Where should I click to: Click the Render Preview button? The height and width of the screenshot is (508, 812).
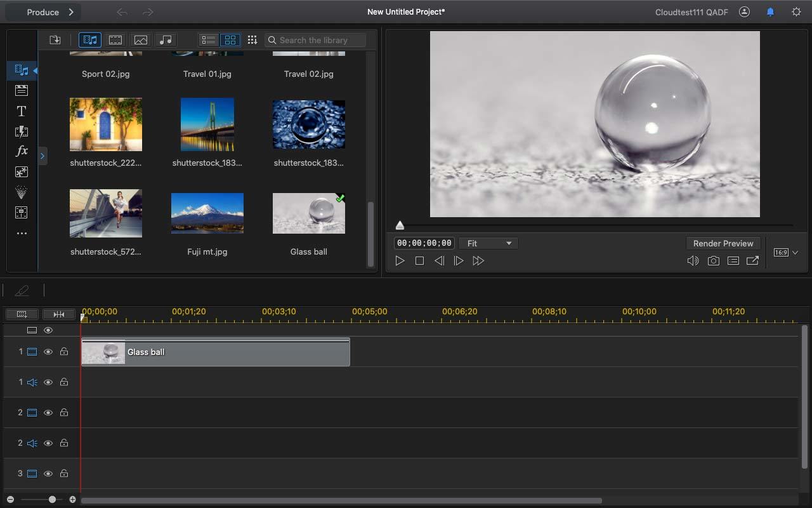click(723, 243)
